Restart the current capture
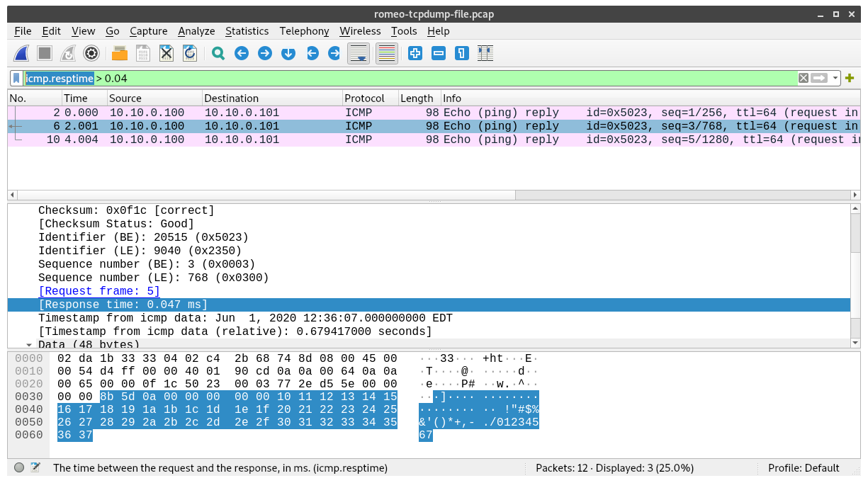The height and width of the screenshot is (483, 868). point(68,53)
